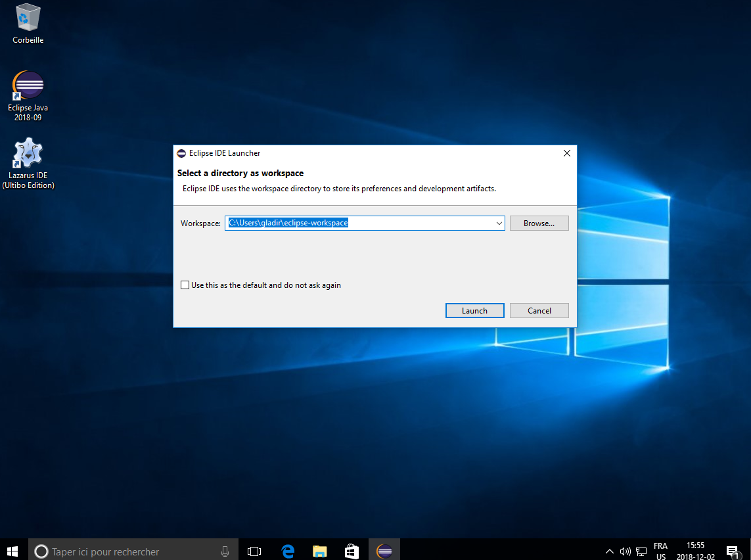
Task: Open the Windows Start menu
Action: click(12, 551)
